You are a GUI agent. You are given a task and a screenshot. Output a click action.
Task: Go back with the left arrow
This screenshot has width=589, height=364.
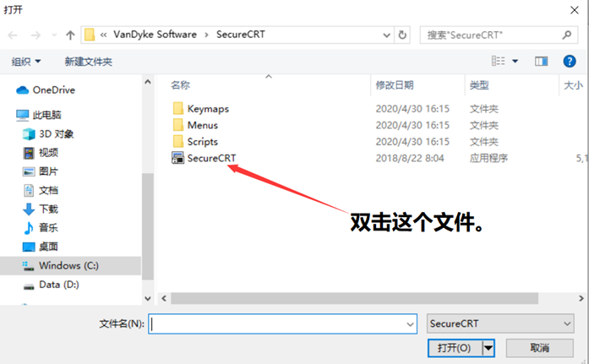coord(13,35)
